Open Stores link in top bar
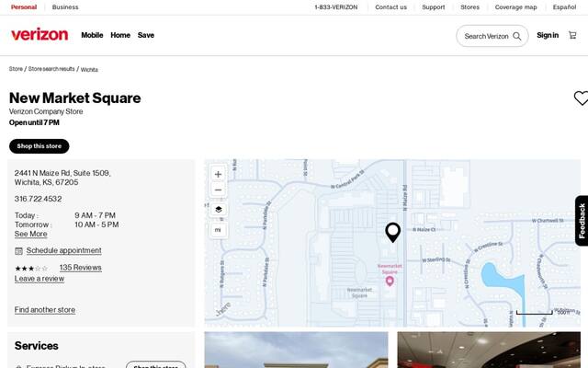 (469, 7)
